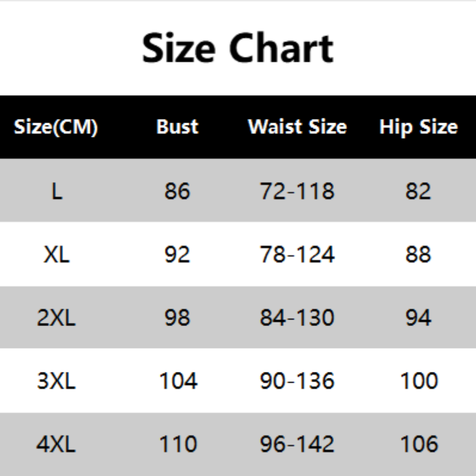This screenshot has width=476, height=476.
Task: Select bust value 92
Action: tap(177, 255)
